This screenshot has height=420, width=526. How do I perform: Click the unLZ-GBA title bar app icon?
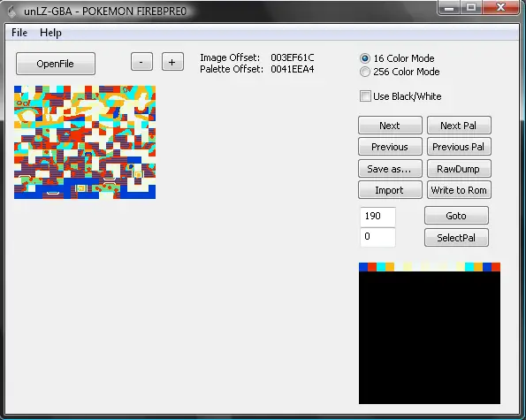[x=11, y=11]
